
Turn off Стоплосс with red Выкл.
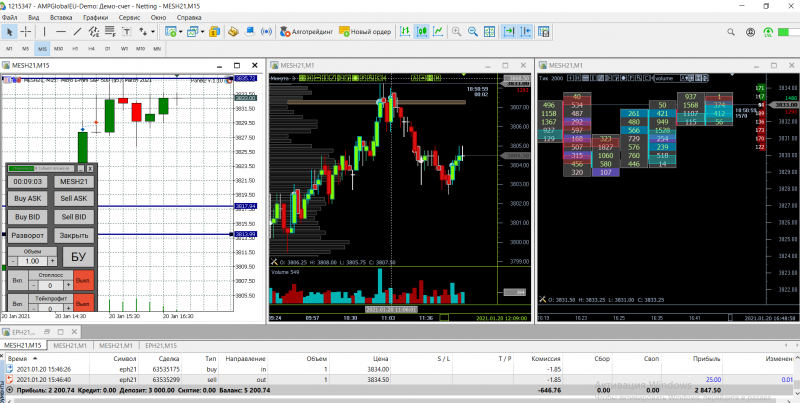pyautogui.click(x=84, y=280)
